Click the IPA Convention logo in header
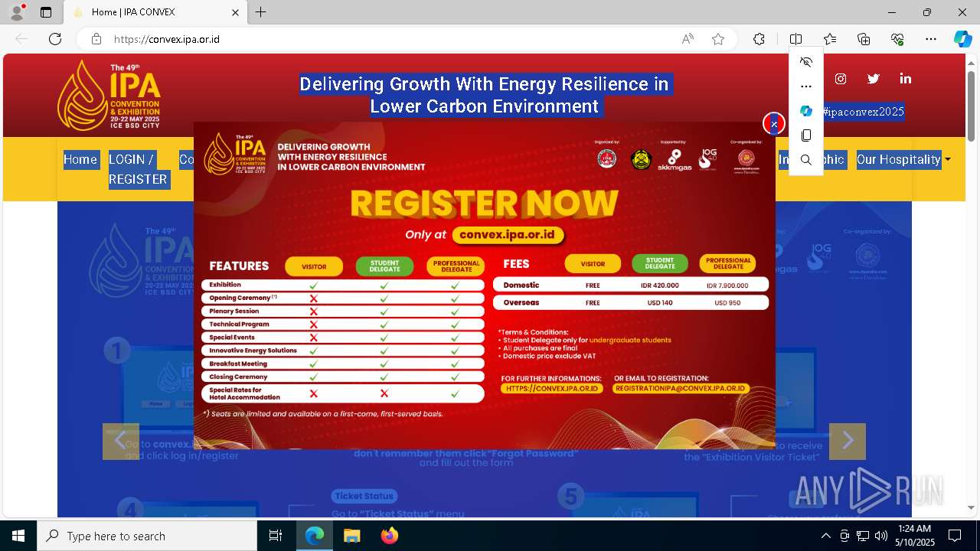This screenshot has height=551, width=980. click(109, 95)
